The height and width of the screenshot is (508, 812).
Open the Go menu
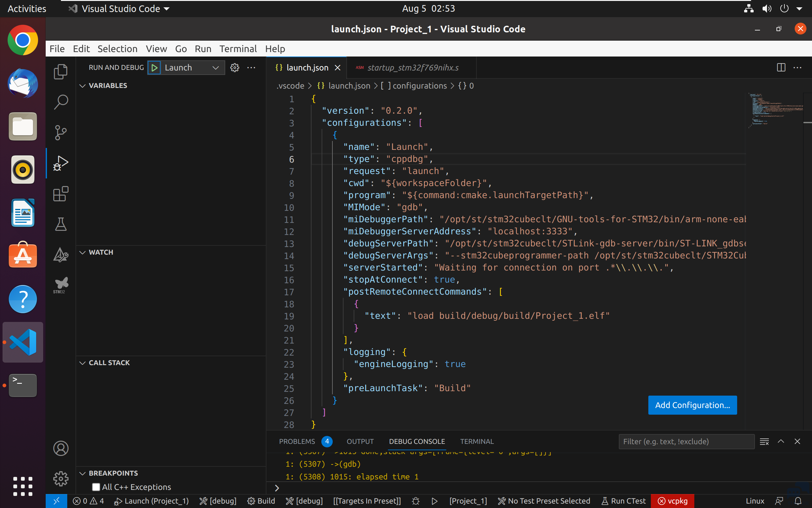click(181, 49)
